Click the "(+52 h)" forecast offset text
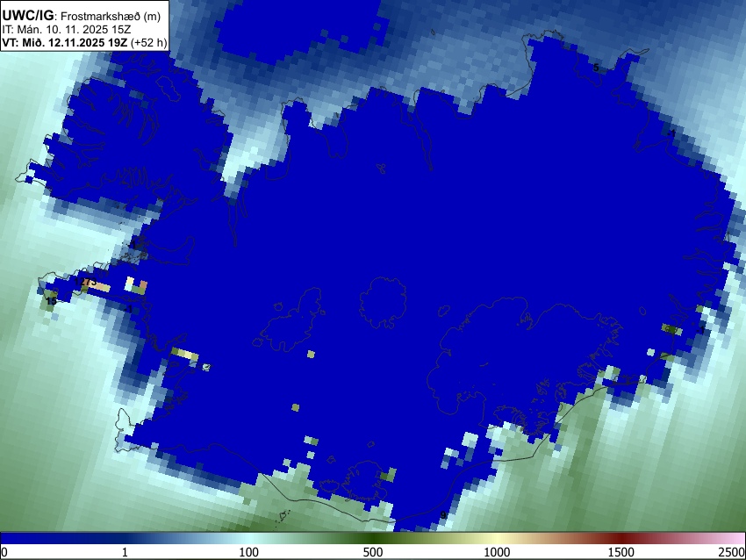The height and width of the screenshot is (560, 746). (x=148, y=42)
